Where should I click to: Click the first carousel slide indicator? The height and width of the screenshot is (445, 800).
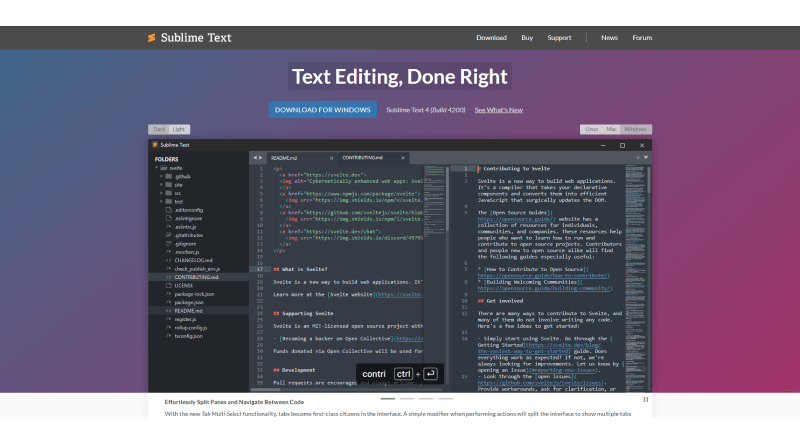coord(388,399)
